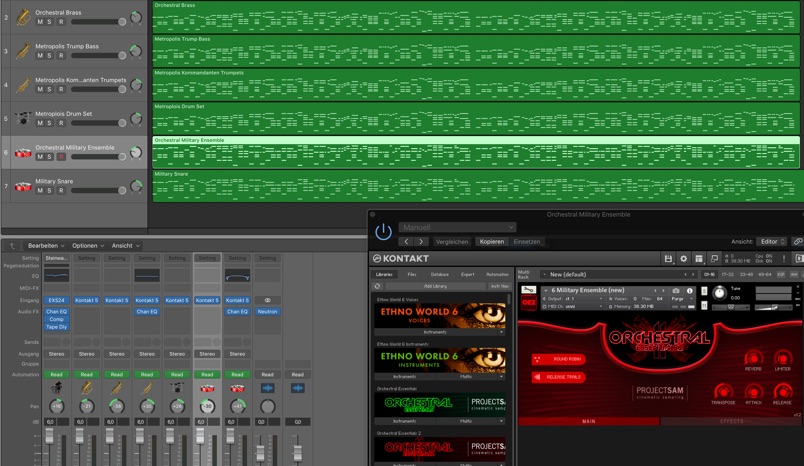Open the Military Ensemble info icon

tap(690, 291)
